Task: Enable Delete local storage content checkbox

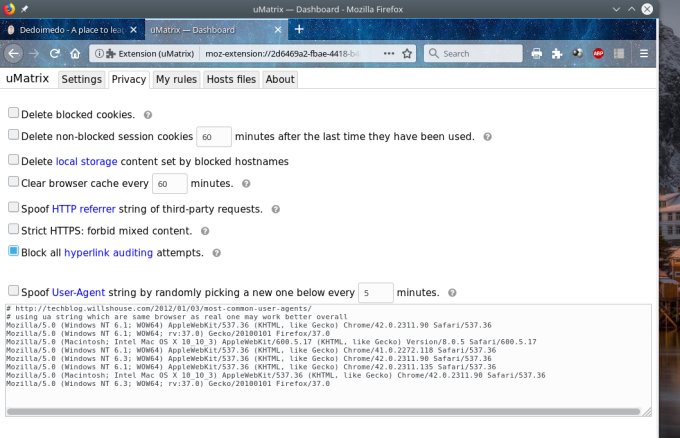Action: [x=13, y=160]
